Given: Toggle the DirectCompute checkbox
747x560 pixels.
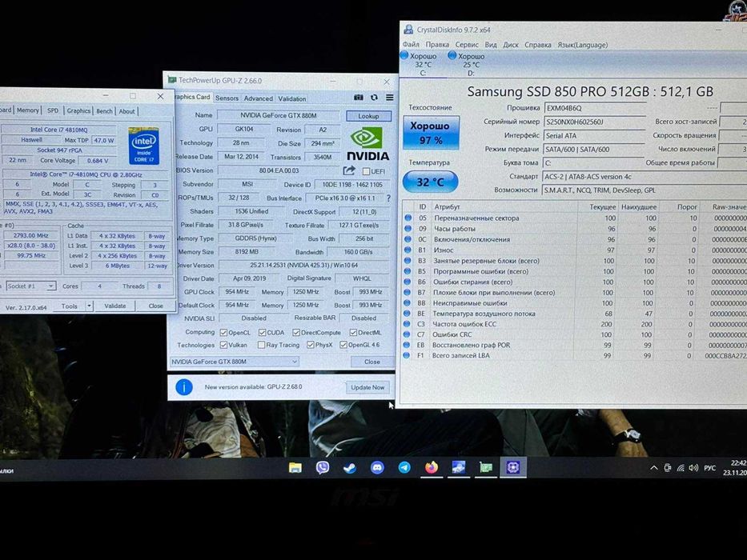Looking at the screenshot, I should [296, 332].
